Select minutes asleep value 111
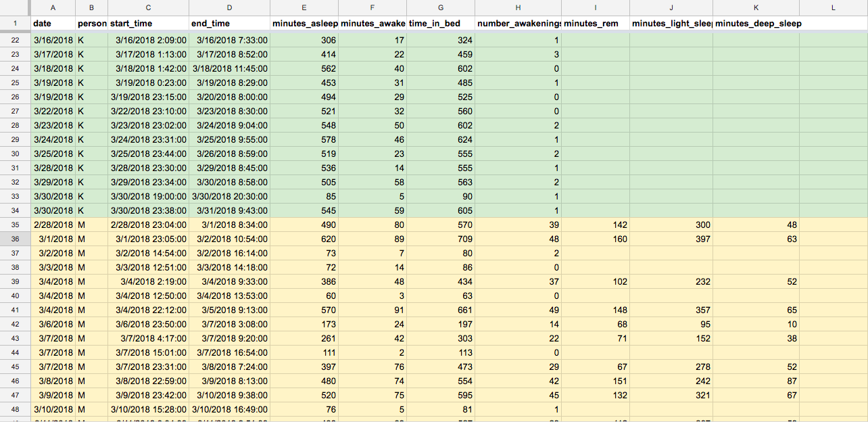The height and width of the screenshot is (422, 868). click(304, 352)
